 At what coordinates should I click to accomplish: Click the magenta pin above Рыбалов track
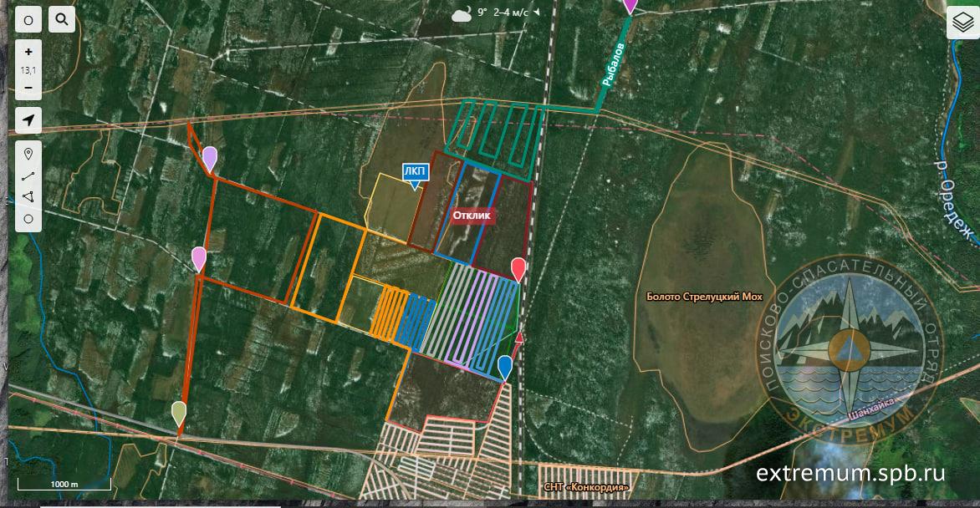[x=630, y=6]
